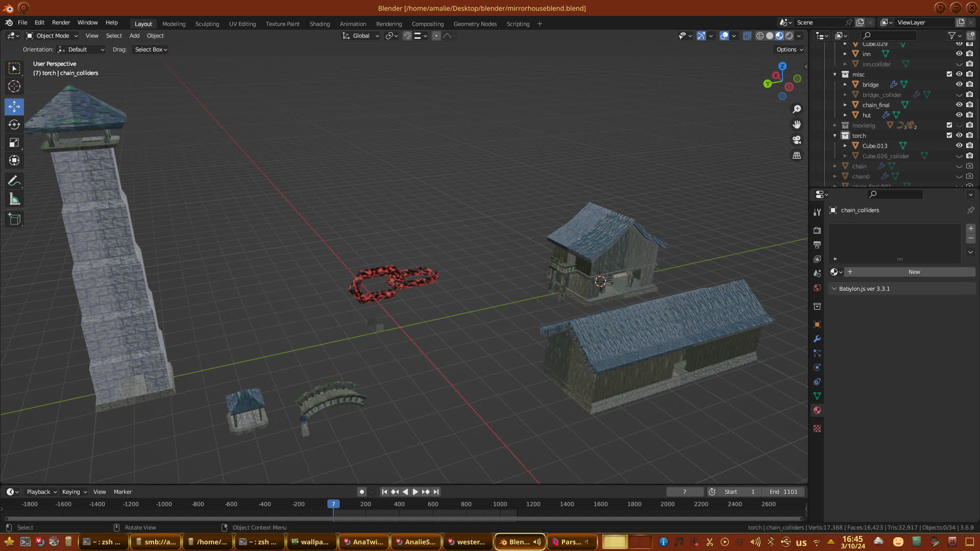980x551 pixels.
Task: Open the Render menu
Action: [x=61, y=22]
